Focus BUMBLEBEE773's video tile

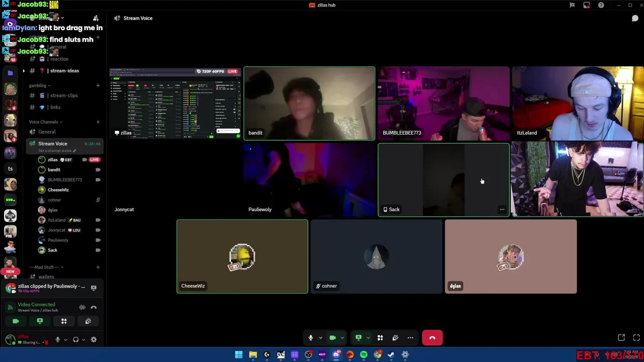click(444, 103)
